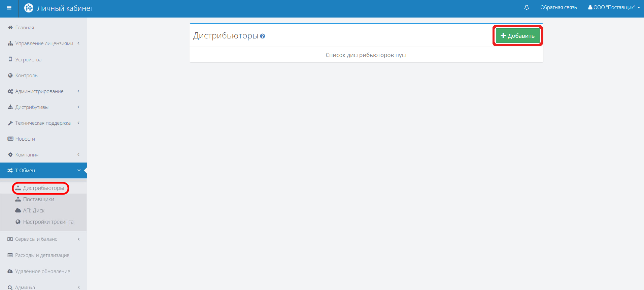Screen dimensions: 644x290
Task: Click the cloud icon for АП: Диск
Action: [x=18, y=210]
